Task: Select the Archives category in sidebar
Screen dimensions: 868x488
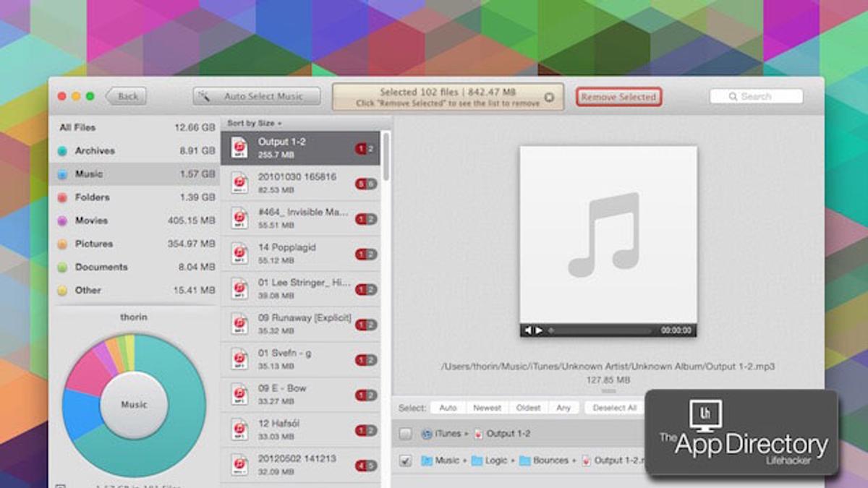Action: point(95,151)
